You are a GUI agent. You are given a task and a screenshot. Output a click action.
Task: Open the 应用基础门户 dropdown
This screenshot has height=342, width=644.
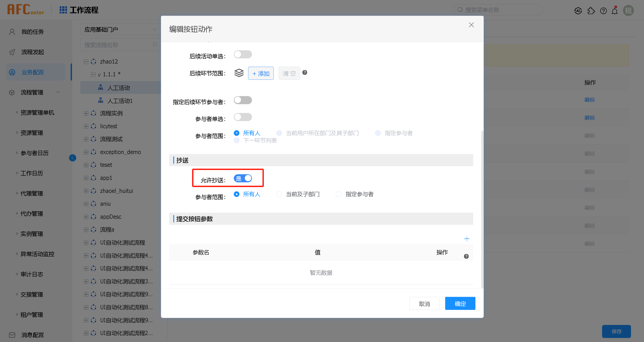point(120,29)
